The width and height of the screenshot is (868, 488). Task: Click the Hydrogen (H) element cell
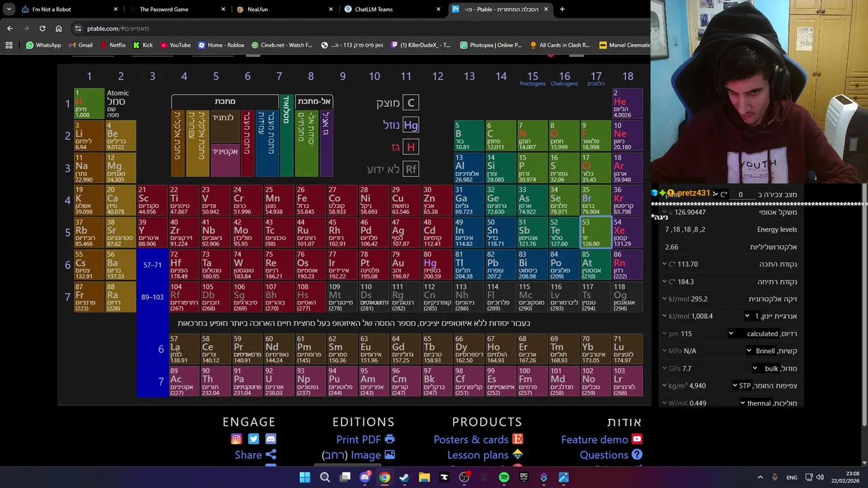89,104
